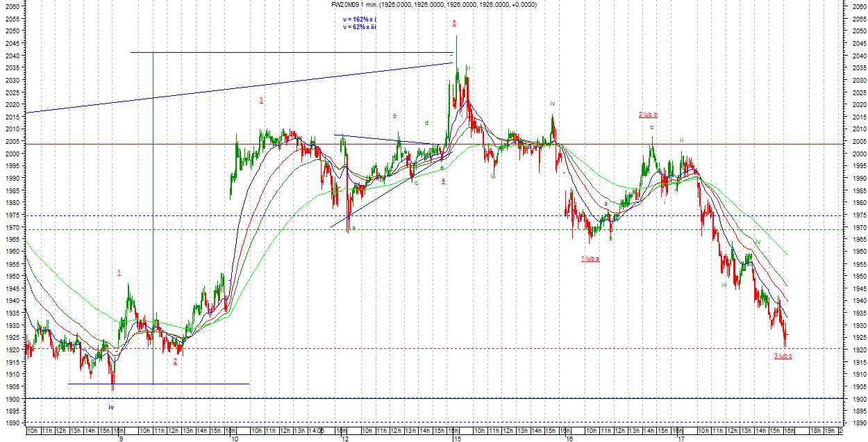This screenshot has width=868, height=442.
Task: Select the cyan 'iii' wave label
Action: tap(493, 176)
